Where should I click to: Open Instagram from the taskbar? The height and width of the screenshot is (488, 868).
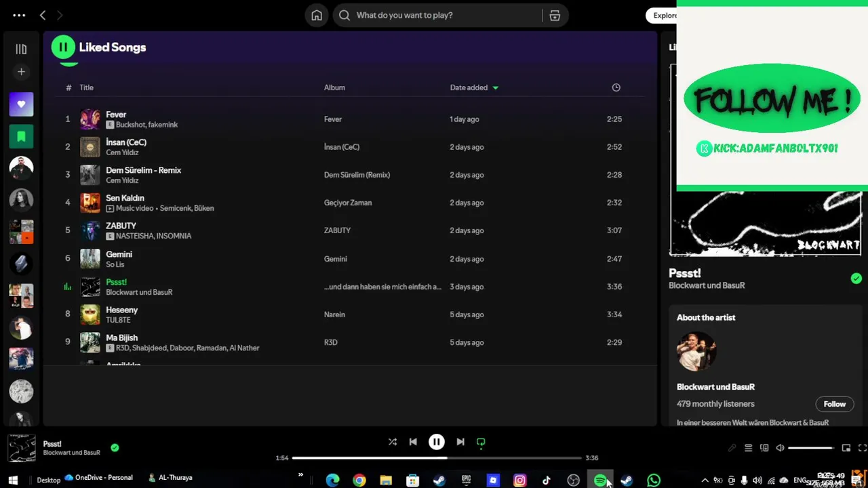pos(520,481)
